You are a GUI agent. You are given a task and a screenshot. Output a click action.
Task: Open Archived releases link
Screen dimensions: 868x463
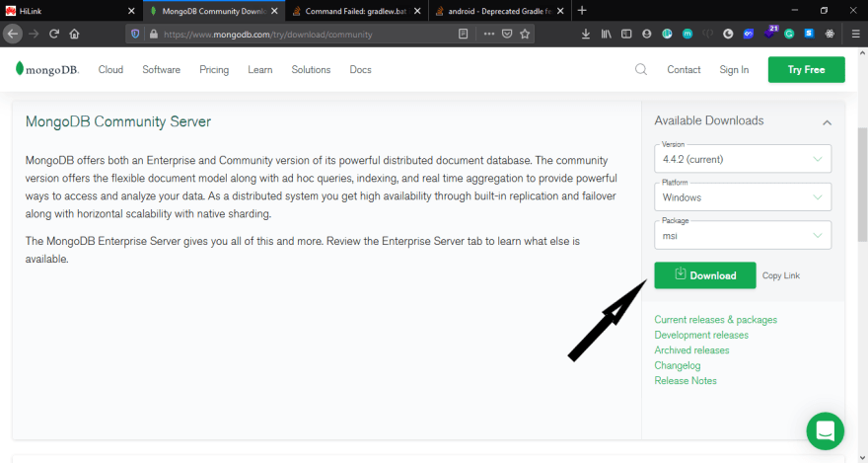pos(691,350)
